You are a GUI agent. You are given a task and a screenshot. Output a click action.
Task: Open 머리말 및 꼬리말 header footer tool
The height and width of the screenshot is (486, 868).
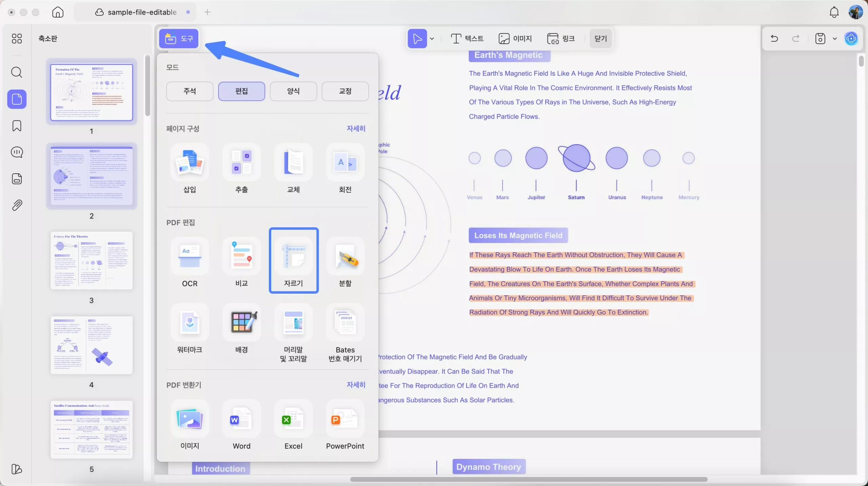(293, 333)
